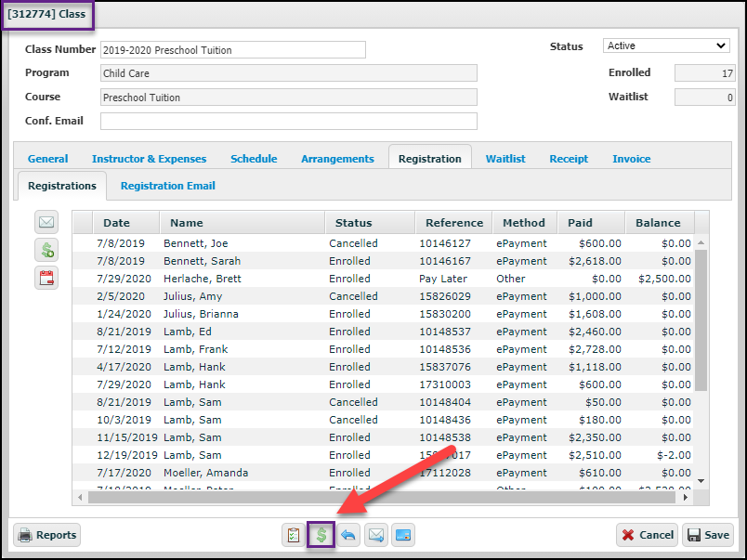Screen dimensions: 747x560
Task: Click the [312774] Class window title
Action: 46,14
